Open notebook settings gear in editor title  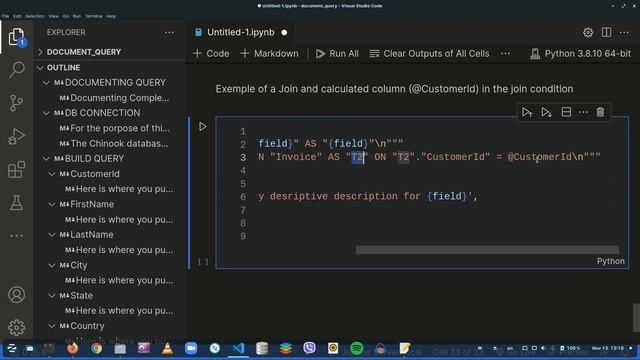point(588,32)
